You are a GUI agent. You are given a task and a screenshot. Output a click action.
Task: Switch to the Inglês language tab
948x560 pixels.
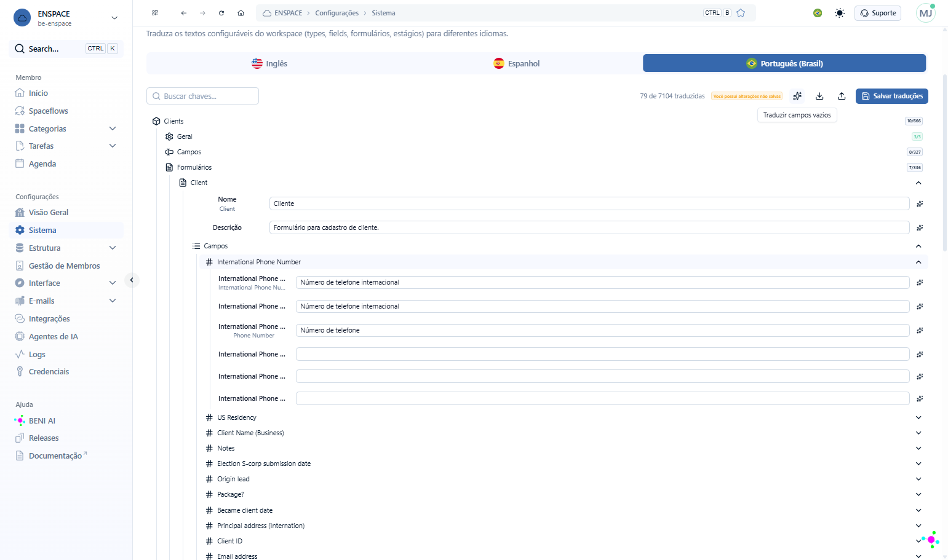click(269, 63)
